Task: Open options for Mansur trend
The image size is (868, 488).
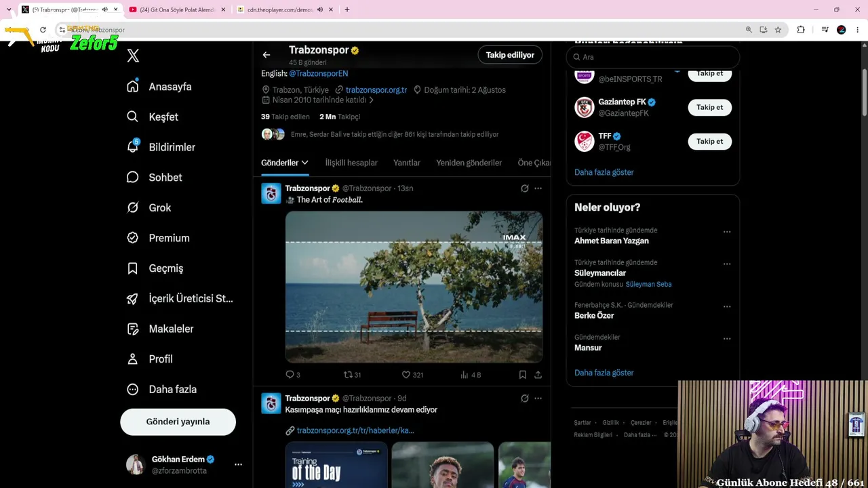Action: pos(727,339)
